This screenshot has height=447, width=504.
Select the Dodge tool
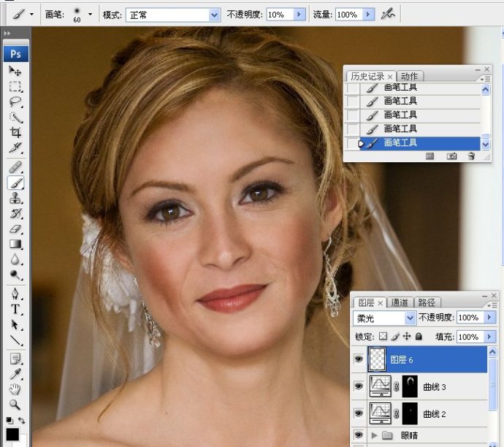(15, 275)
